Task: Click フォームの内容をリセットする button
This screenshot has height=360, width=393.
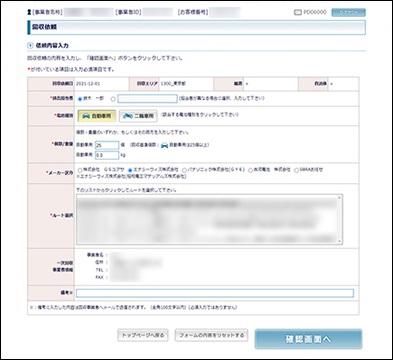Action: (211, 335)
